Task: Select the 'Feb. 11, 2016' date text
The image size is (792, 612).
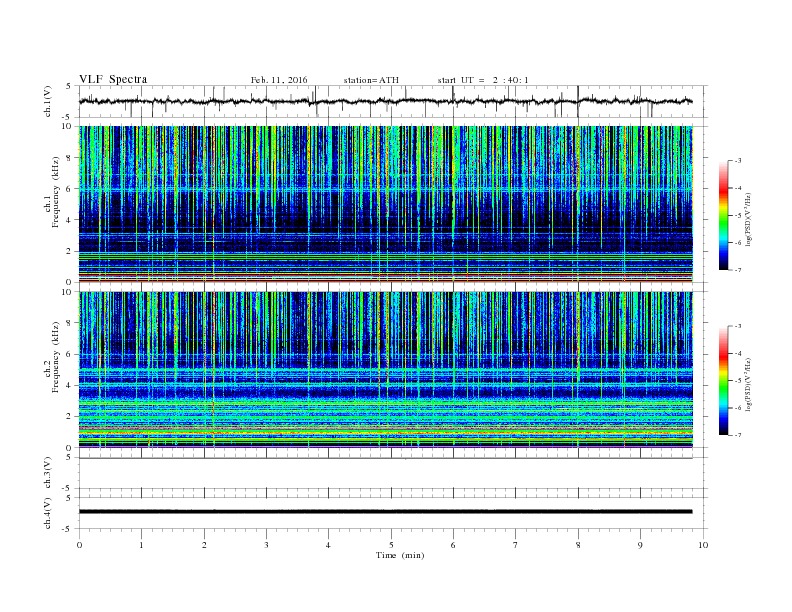Action: click(279, 80)
